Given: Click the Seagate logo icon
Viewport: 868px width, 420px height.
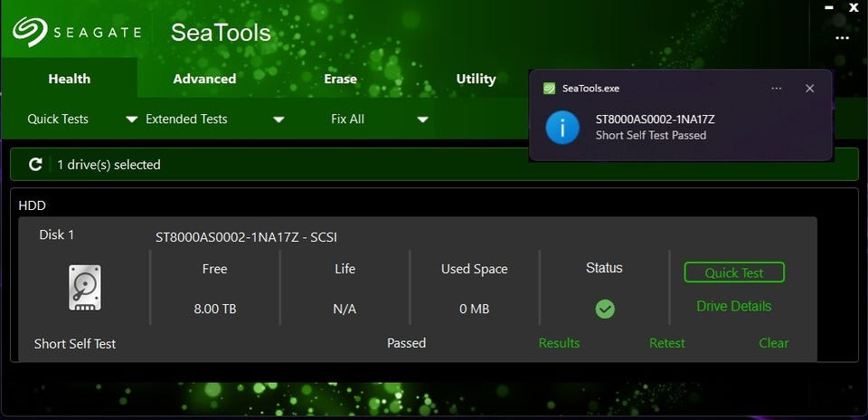Looking at the screenshot, I should [29, 32].
